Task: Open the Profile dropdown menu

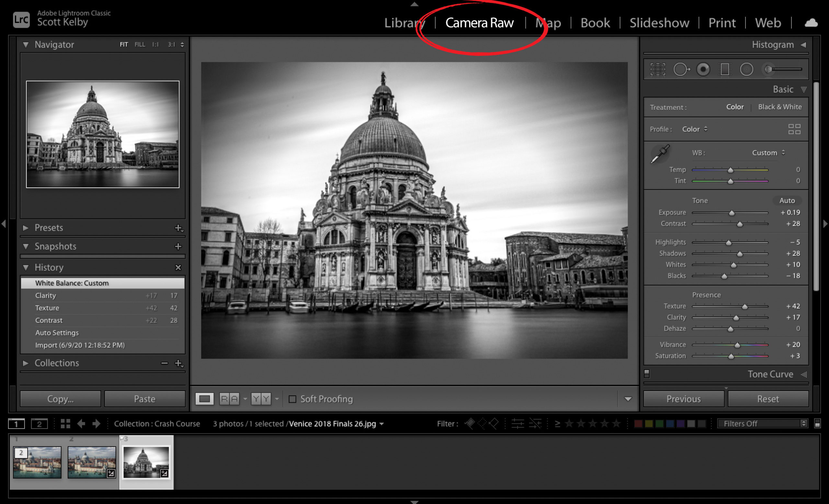Action: click(695, 129)
